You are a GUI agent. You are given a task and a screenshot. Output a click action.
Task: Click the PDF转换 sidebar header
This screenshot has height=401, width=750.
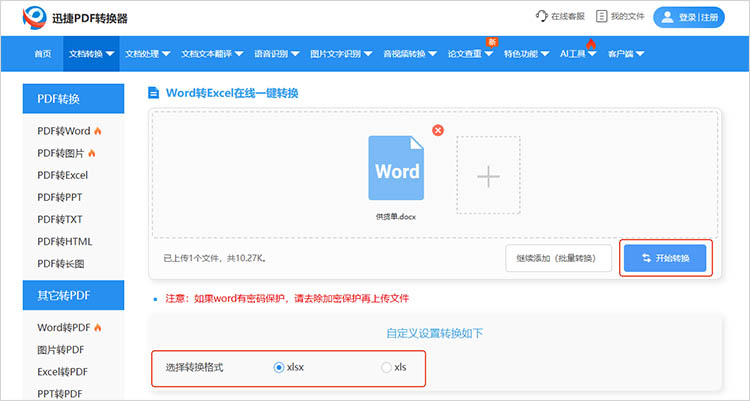pos(73,99)
